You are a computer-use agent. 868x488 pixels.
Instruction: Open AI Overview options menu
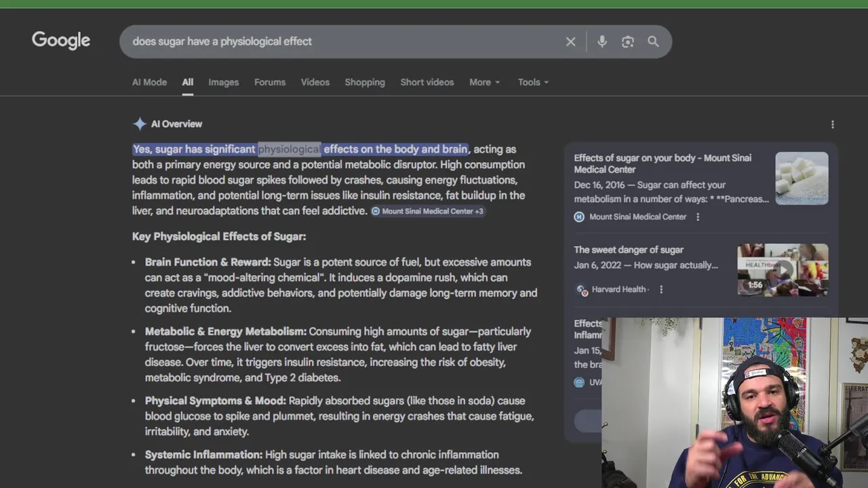[833, 124]
